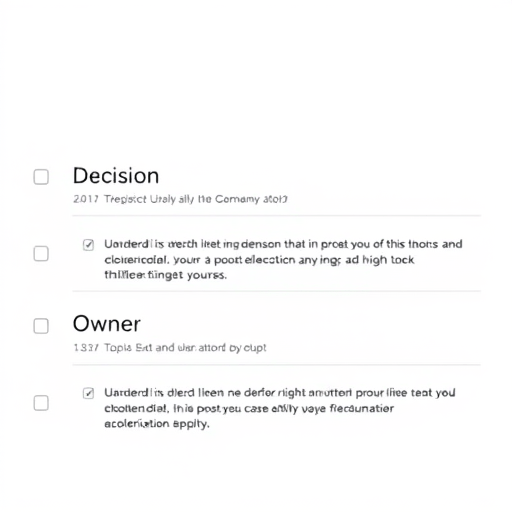
Task: Click the divider line below Decision subtitle
Action: click(x=277, y=216)
